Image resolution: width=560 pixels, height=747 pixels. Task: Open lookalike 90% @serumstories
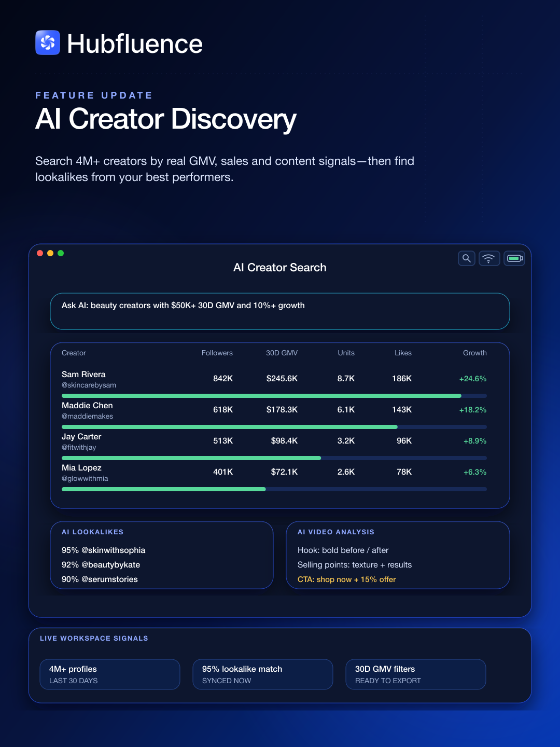(x=100, y=579)
